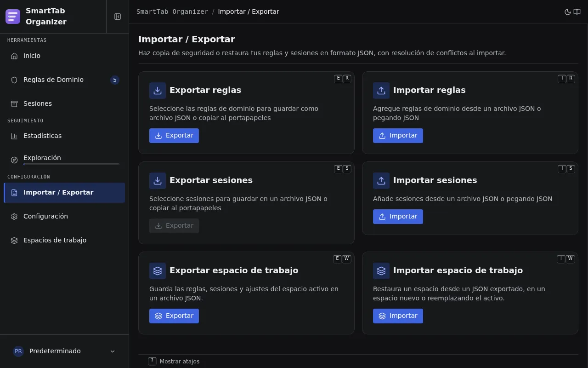Navigate to Estadísticas

64,136
